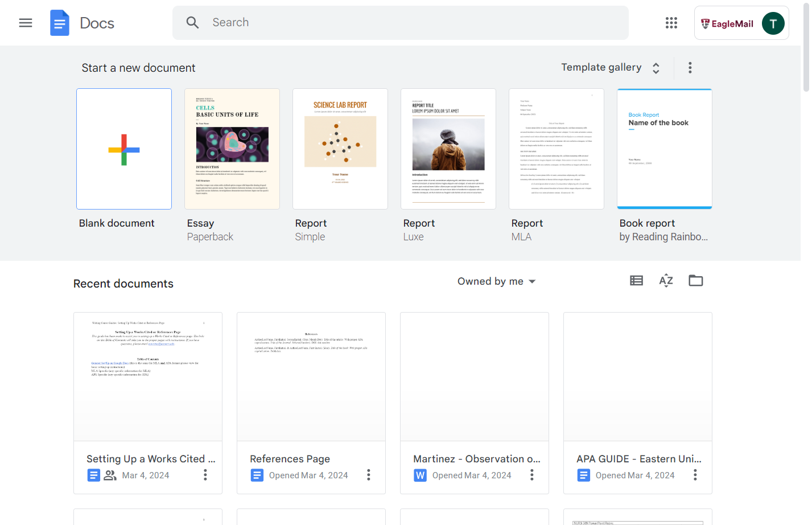
Task: Open the A-Z sort options
Action: coord(666,281)
